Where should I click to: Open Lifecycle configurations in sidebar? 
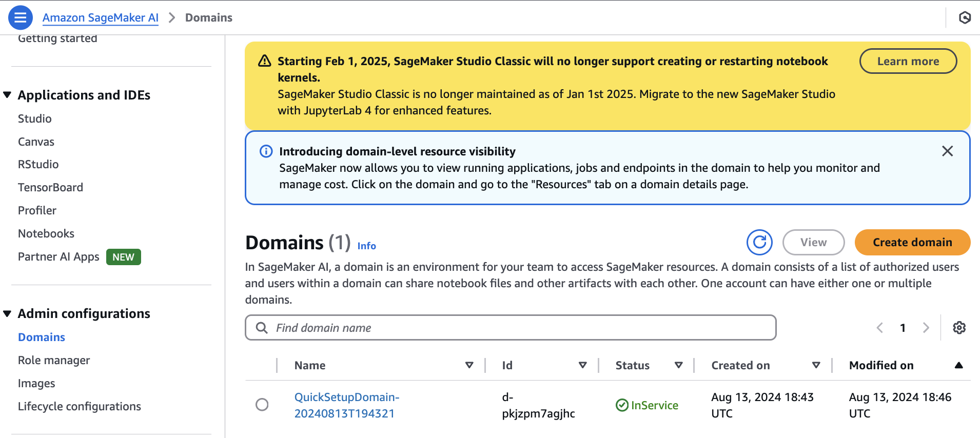pos(80,406)
